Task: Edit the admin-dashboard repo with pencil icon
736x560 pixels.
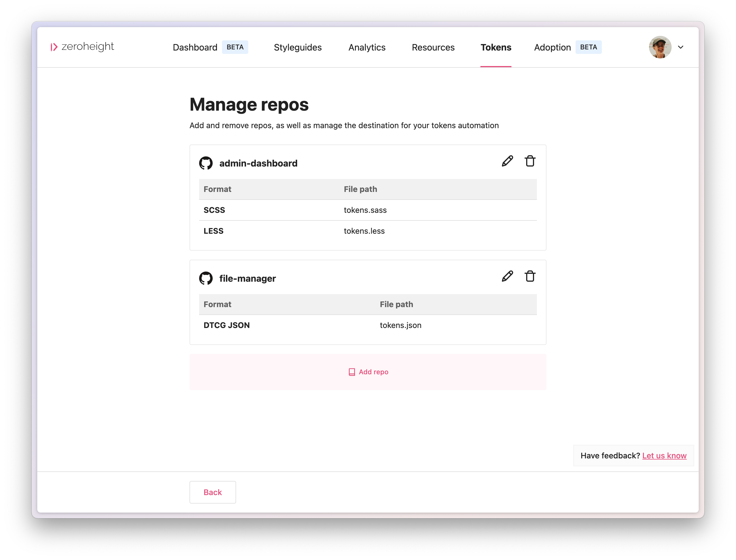Action: 507,161
